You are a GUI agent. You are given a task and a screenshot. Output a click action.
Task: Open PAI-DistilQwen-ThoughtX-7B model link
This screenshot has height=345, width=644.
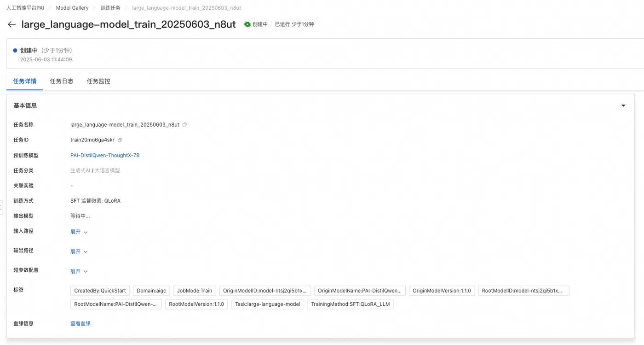(105, 156)
